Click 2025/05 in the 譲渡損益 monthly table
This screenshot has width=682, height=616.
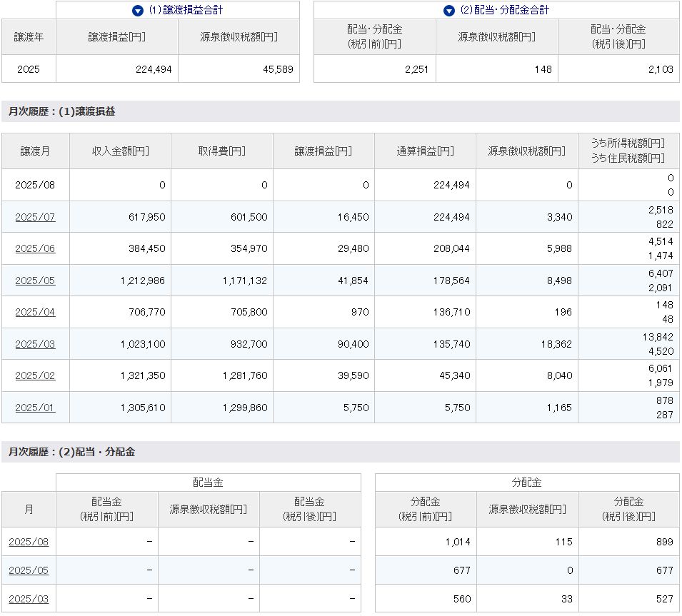[x=35, y=281]
